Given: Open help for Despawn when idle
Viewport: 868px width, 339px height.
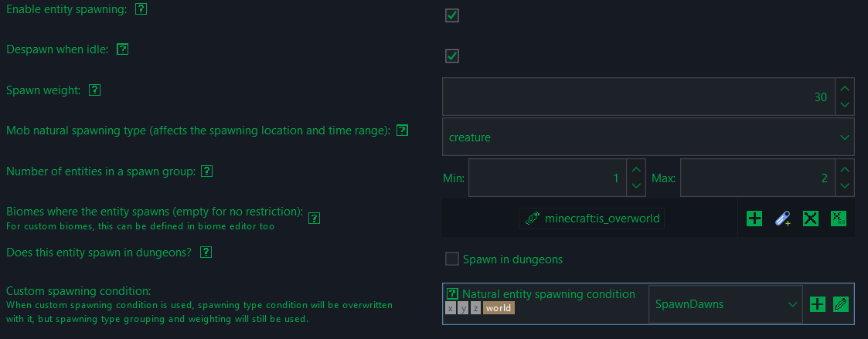Looking at the screenshot, I should (122, 49).
